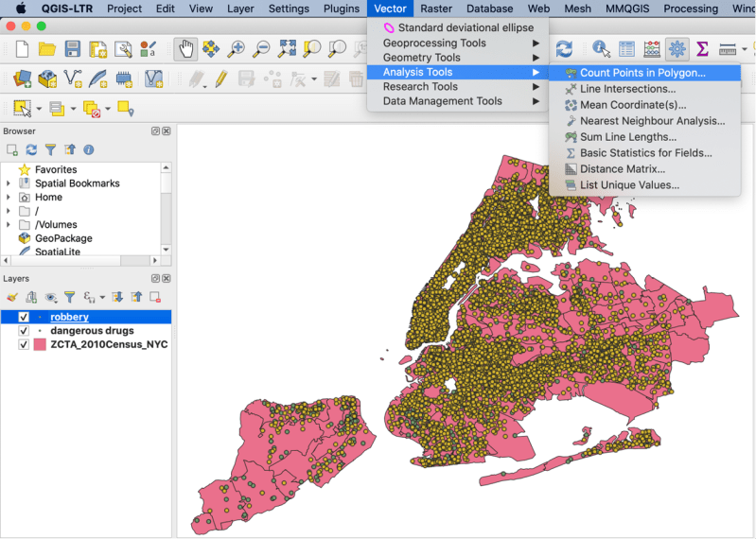Expand the Home folder in Browser

pos(8,197)
